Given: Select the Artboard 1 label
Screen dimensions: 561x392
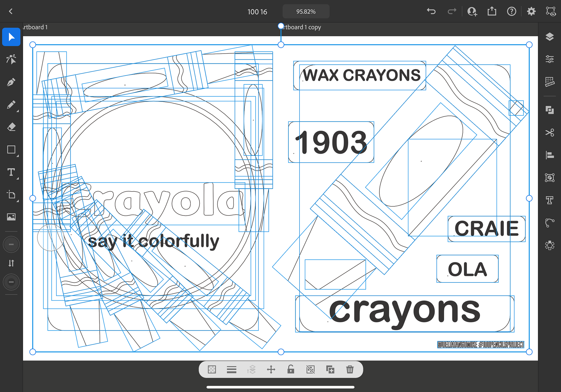Looking at the screenshot, I should pyautogui.click(x=35, y=27).
